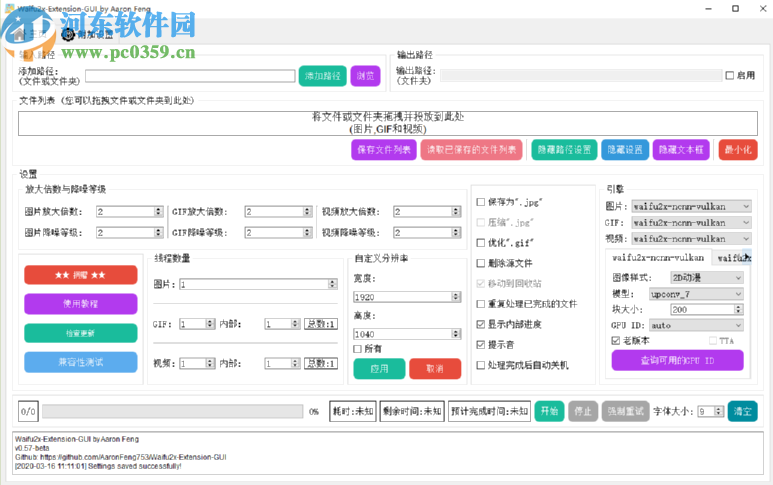Adjust 内部 spinbox in the GIF row

[x=282, y=324]
